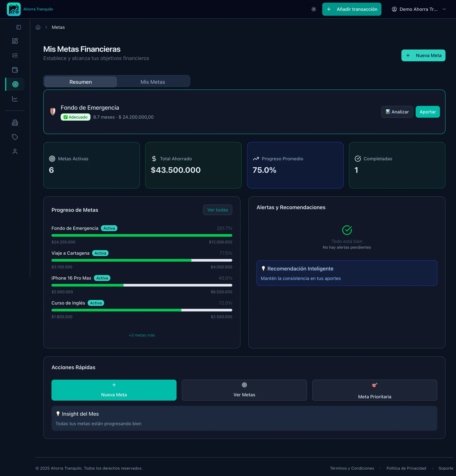The height and width of the screenshot is (476, 456).
Task: Open the tag categories icon in sidebar
Action: coord(15,137)
